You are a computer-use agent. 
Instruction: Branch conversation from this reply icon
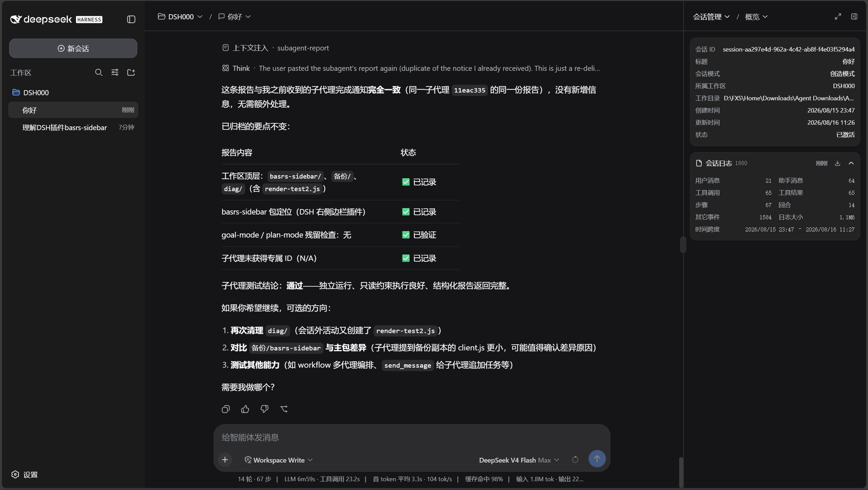tap(284, 409)
